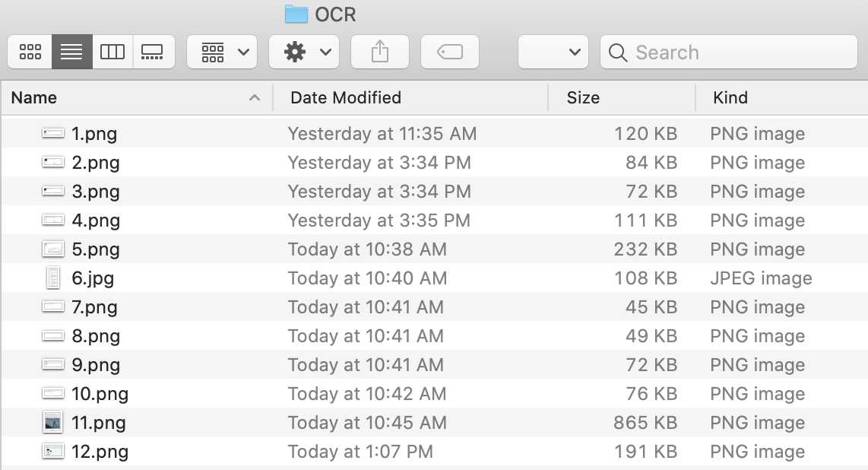Switch to icon view
The image size is (868, 470).
point(30,52)
